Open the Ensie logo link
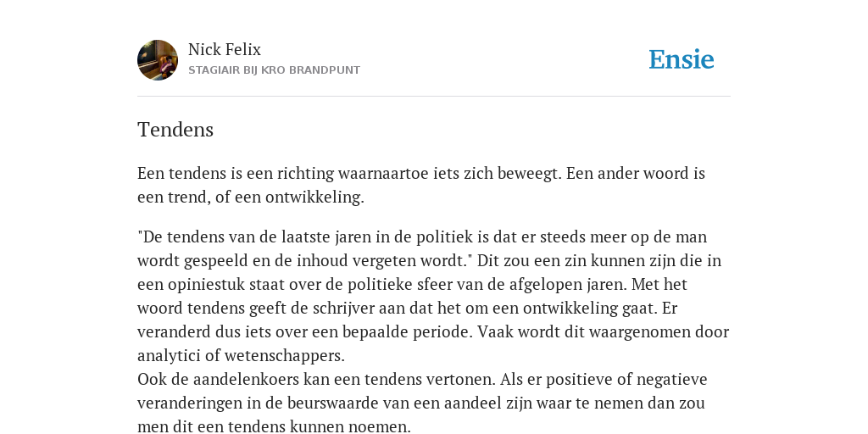Viewport: 868px width, 434px height. click(682, 59)
